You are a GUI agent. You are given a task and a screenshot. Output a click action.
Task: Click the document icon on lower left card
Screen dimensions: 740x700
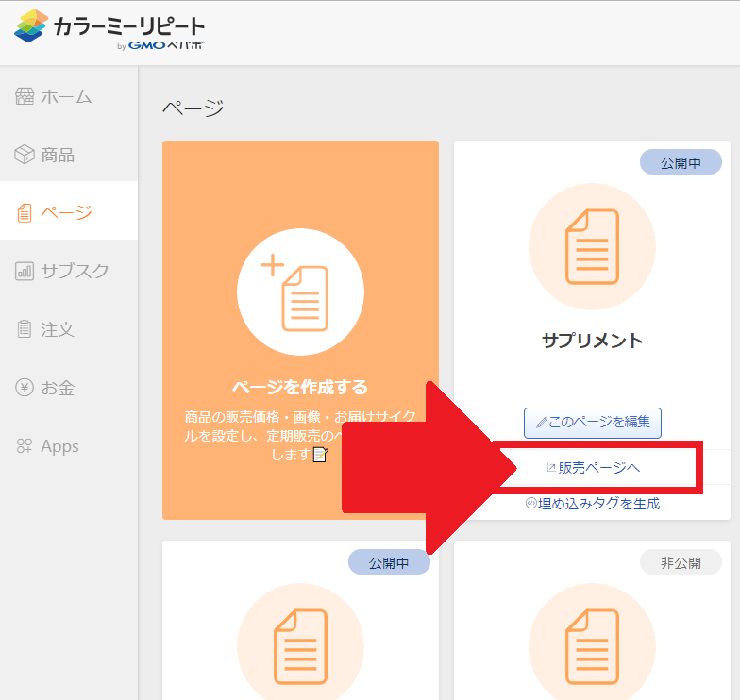[300, 646]
